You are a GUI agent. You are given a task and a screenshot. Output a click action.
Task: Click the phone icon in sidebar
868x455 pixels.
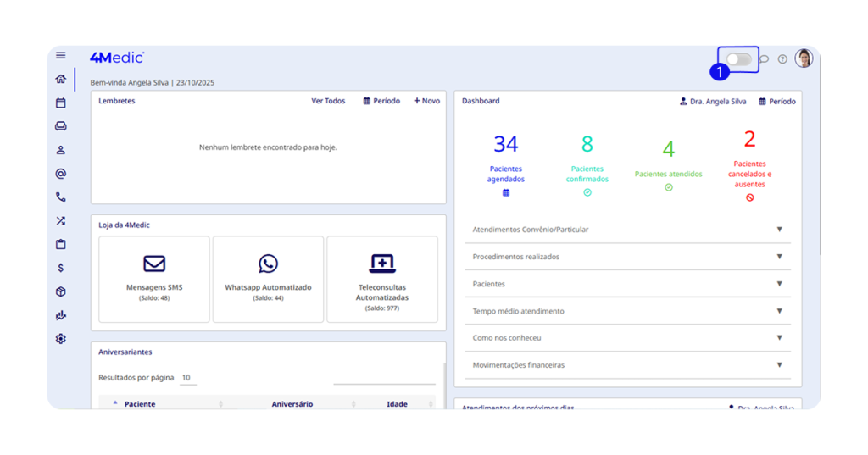[60, 197]
